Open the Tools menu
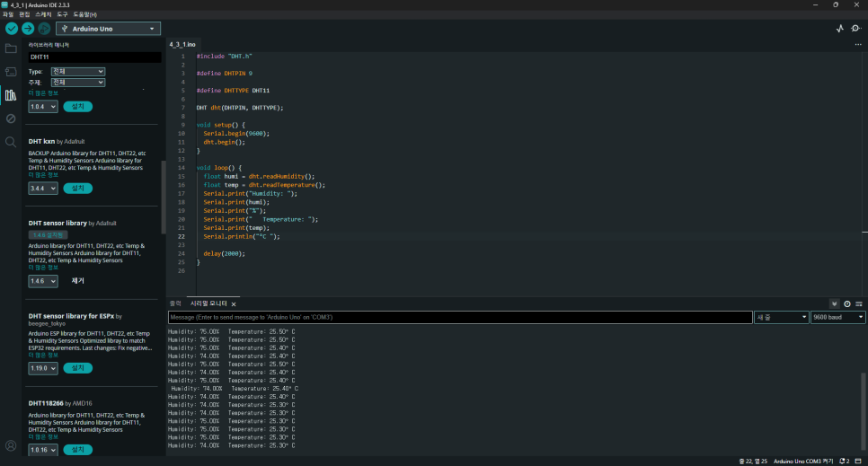The height and width of the screenshot is (466, 868). [62, 14]
